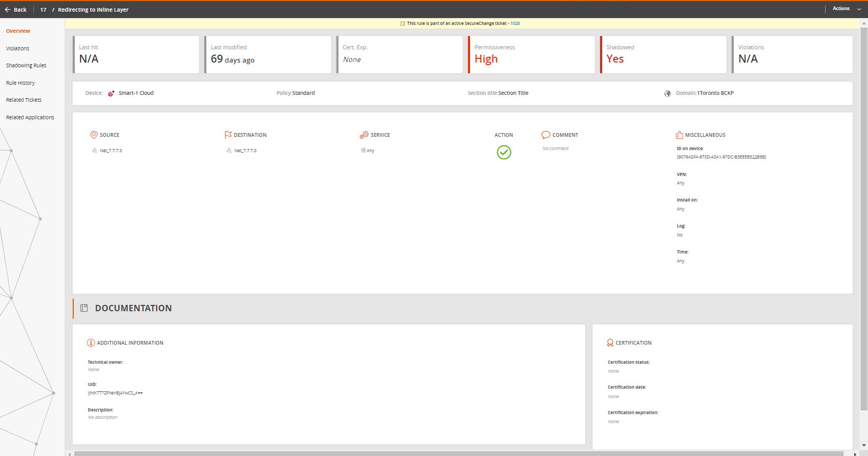
Task: Go to Rule History
Action: tap(20, 83)
